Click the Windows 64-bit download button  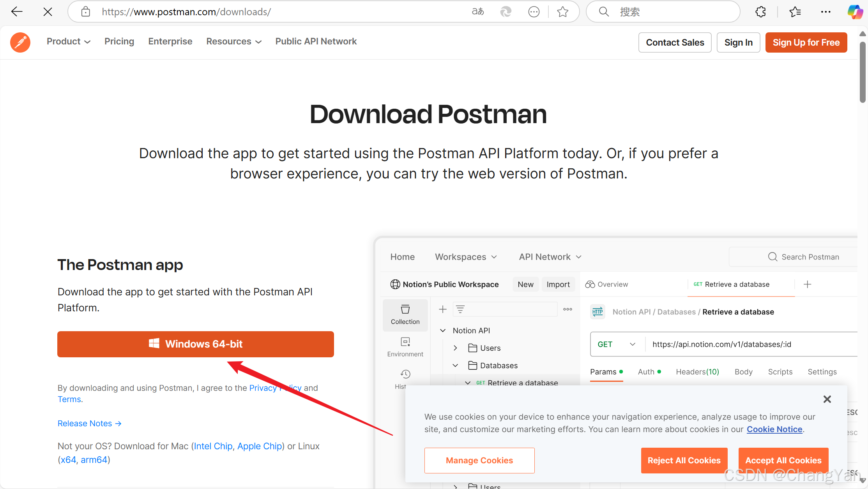click(196, 344)
